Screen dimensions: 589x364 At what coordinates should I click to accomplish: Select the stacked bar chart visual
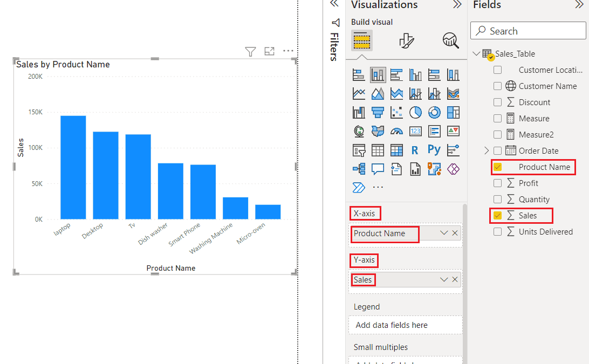359,75
